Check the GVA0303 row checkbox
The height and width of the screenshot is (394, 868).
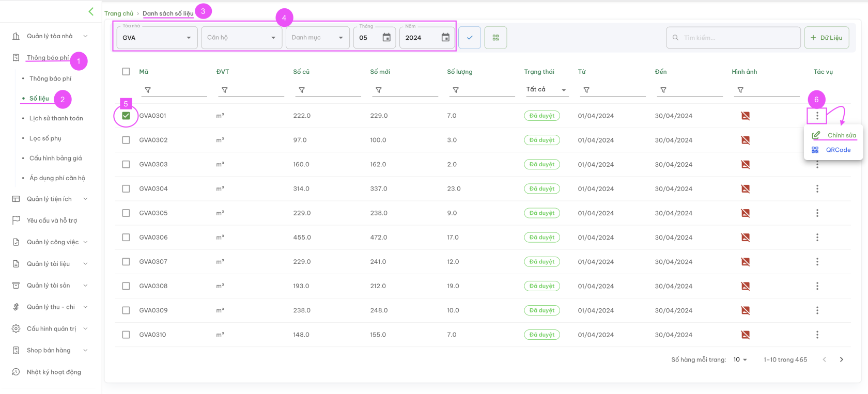point(126,164)
